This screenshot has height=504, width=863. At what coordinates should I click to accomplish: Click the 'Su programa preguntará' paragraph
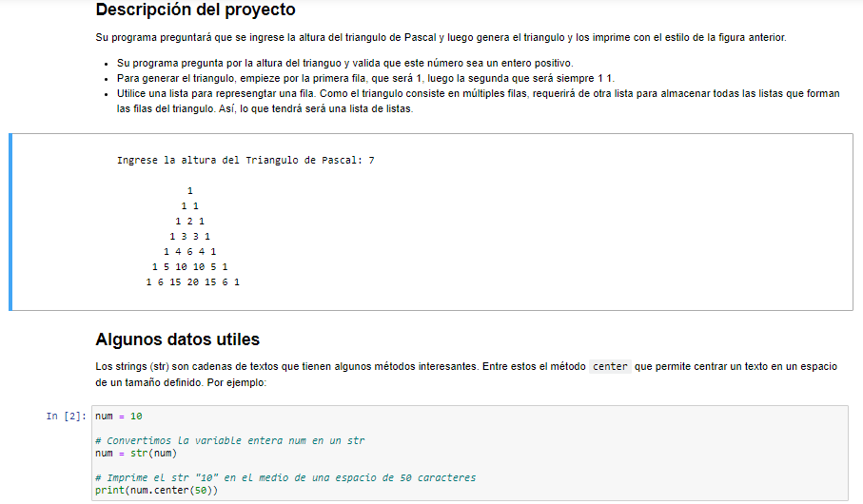click(x=441, y=37)
